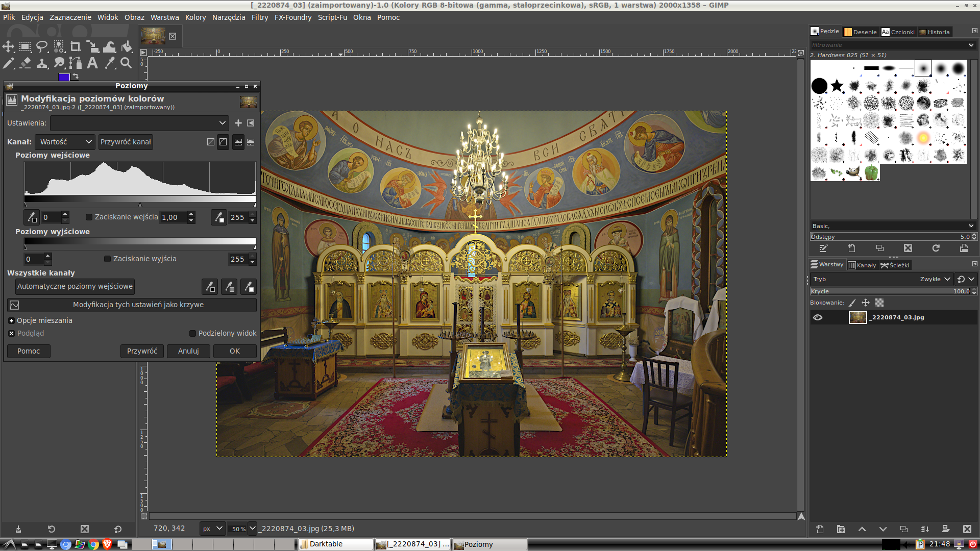Select the Clone stamp tool
The height and width of the screenshot is (551, 980).
(x=42, y=63)
